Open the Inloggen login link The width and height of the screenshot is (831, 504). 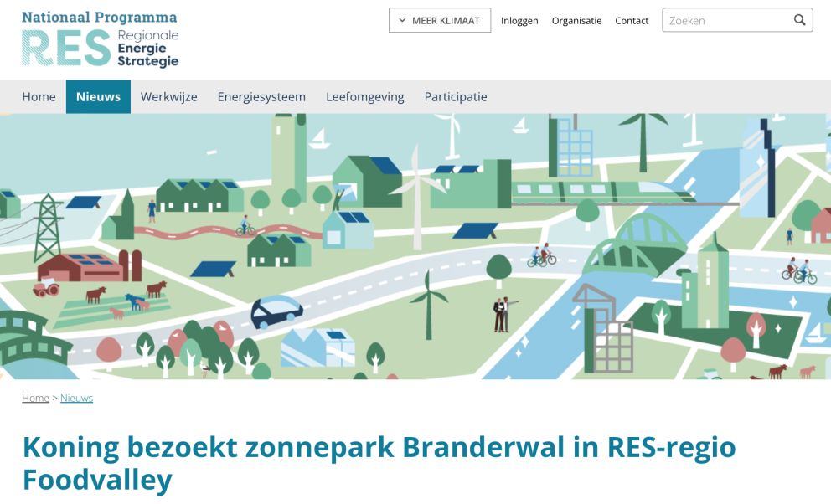point(519,21)
